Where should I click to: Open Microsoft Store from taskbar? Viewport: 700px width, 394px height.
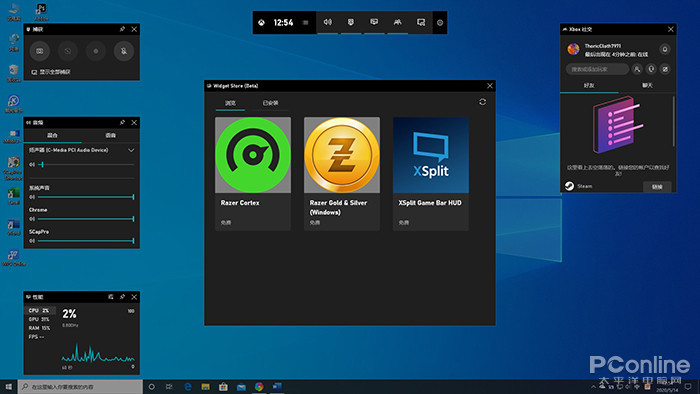coord(223,387)
